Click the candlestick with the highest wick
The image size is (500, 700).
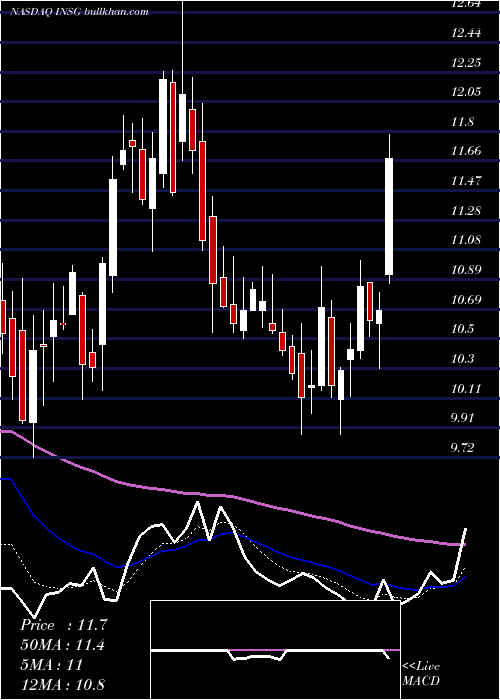click(182, 80)
